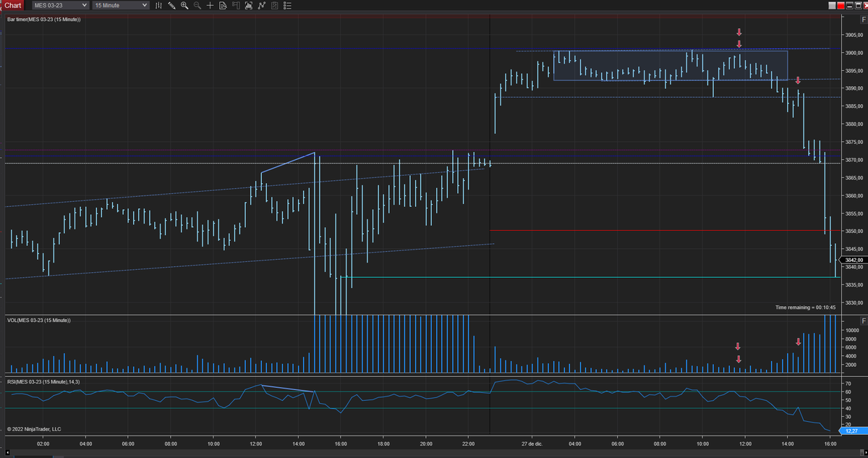The width and height of the screenshot is (868, 458).
Task: Click the RSI value marker 12,27
Action: point(854,431)
